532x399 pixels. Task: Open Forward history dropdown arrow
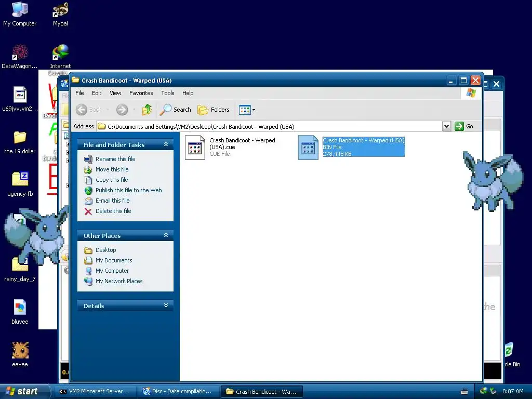(135, 110)
